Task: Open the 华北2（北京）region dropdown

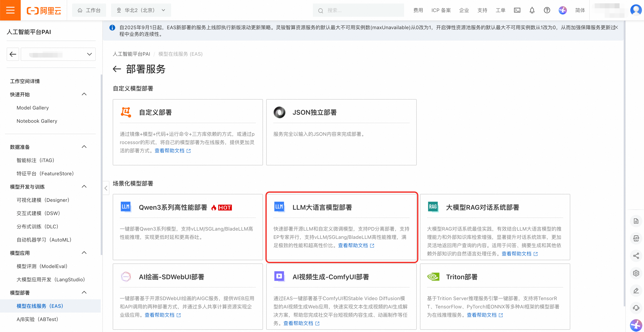Action: click(141, 10)
